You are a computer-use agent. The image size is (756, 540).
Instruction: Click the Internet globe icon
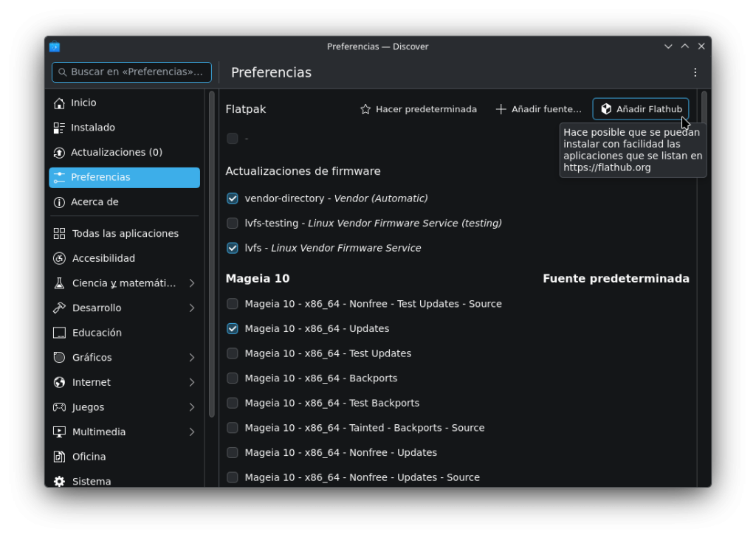point(59,382)
